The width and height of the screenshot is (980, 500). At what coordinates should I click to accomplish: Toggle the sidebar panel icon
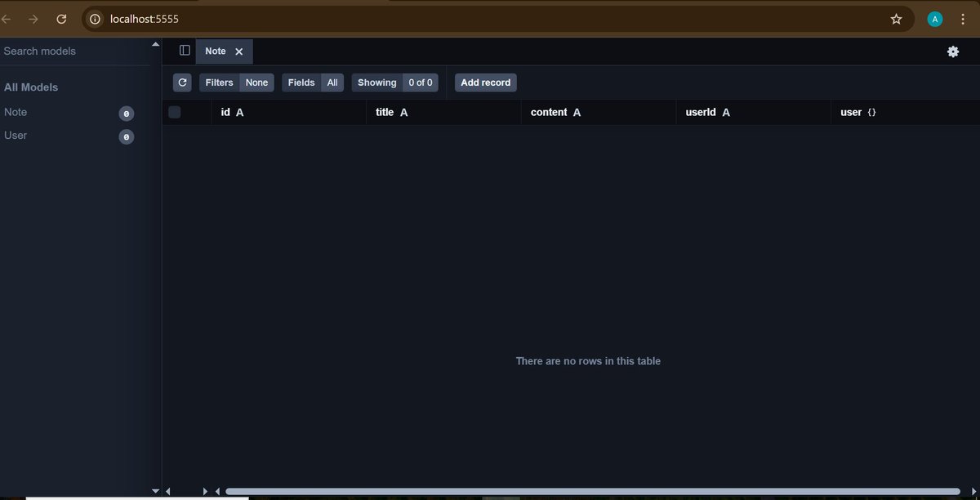click(185, 51)
